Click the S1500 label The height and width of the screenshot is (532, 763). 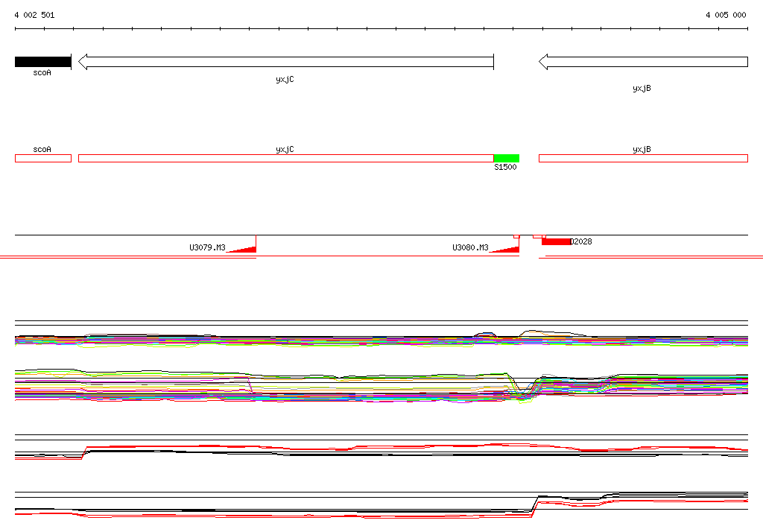(x=505, y=167)
